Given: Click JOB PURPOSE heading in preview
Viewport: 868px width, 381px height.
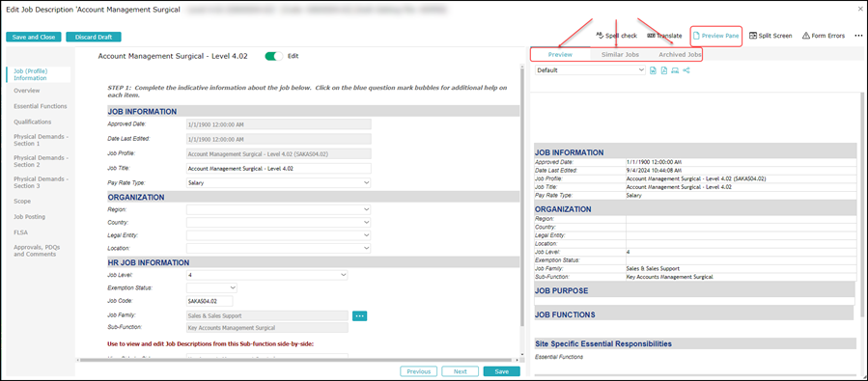Looking at the screenshot, I should point(561,291).
